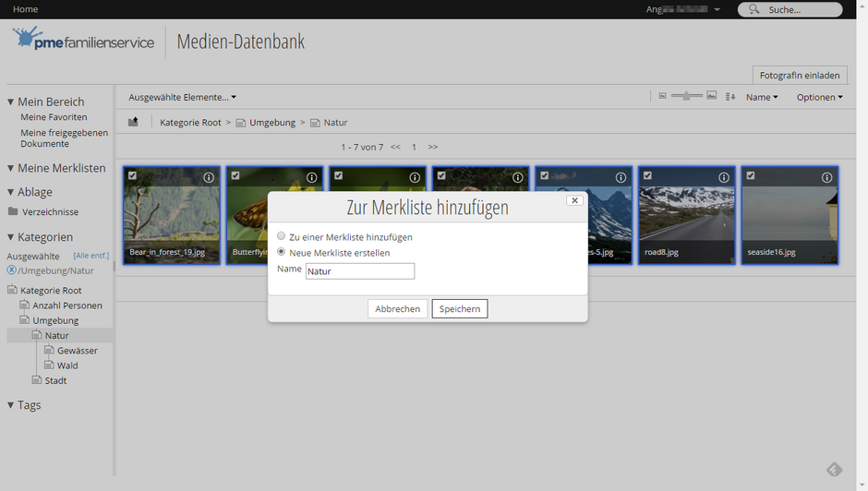This screenshot has height=491, width=868.
Task: Click the Natur breadcrumb folder icon
Action: [x=315, y=123]
